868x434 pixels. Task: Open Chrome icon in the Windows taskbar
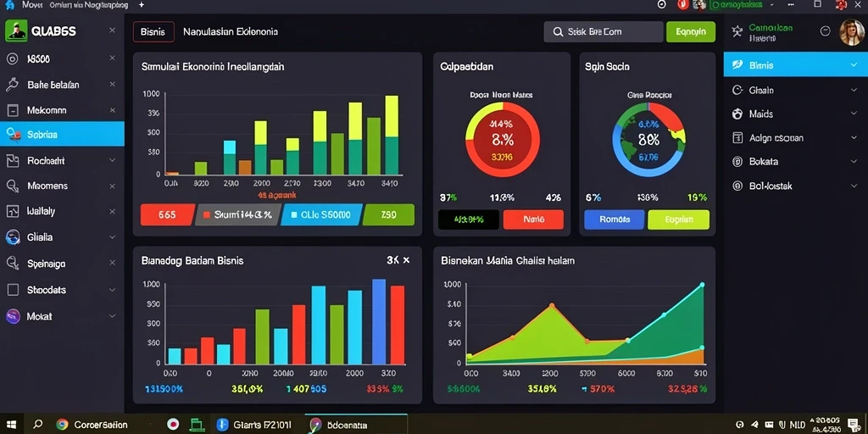click(x=62, y=425)
